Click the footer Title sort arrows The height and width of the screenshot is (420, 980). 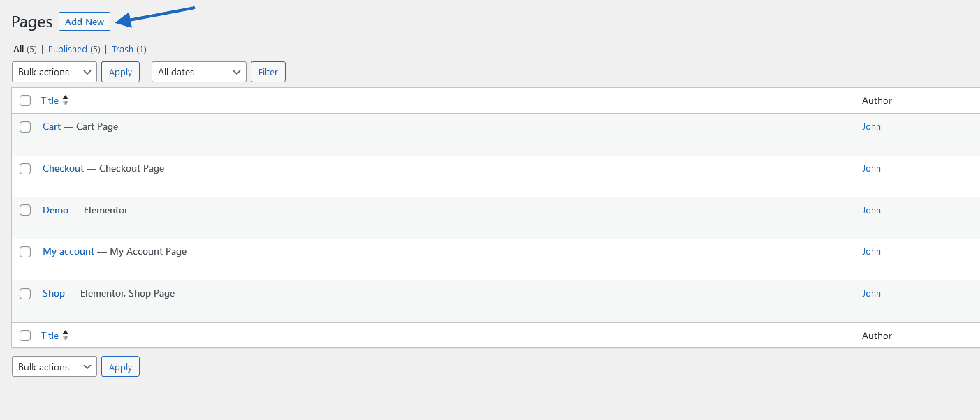point(66,336)
